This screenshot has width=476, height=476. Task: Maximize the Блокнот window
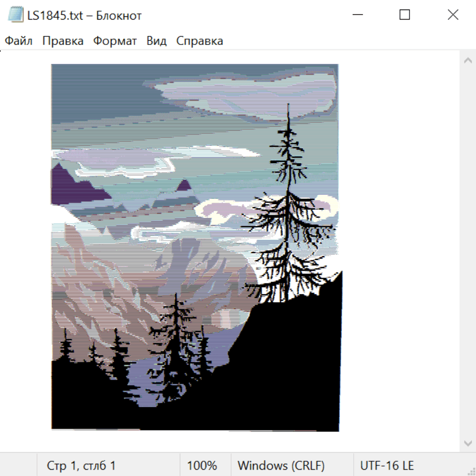(405, 15)
